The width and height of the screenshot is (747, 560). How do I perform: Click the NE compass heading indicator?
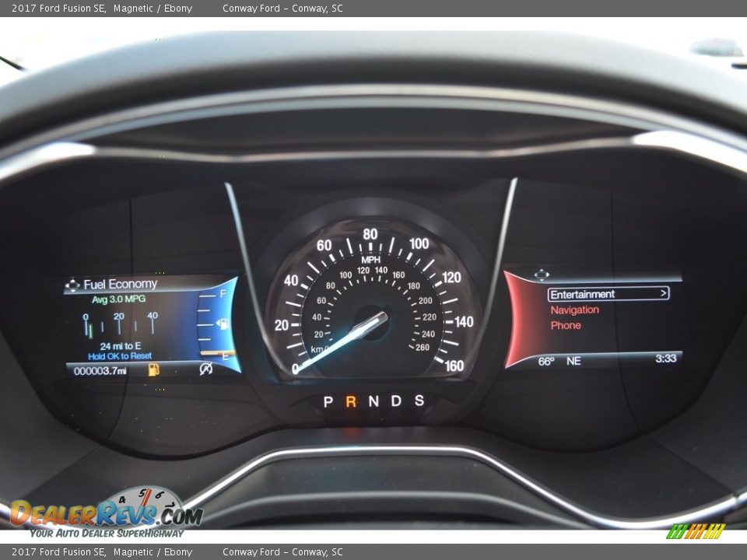[x=572, y=360]
